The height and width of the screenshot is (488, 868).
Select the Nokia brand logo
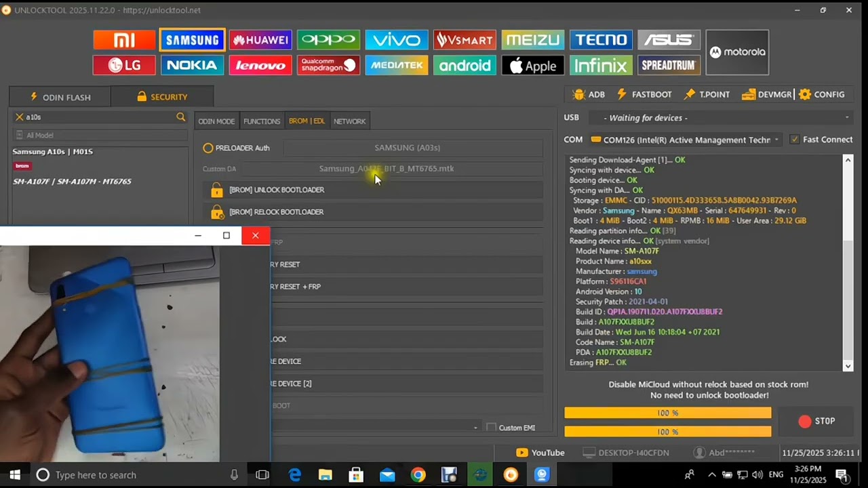[x=193, y=65]
